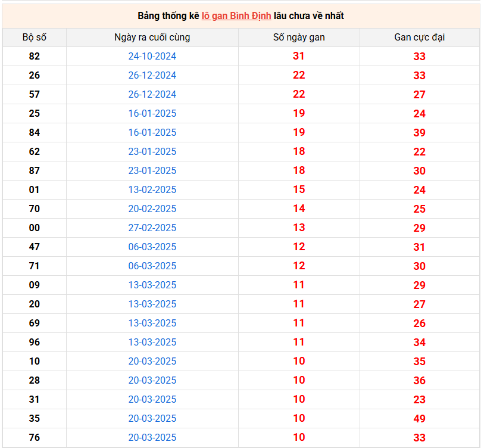Select the date link in row 84
The height and width of the screenshot is (448, 481).
click(x=152, y=132)
